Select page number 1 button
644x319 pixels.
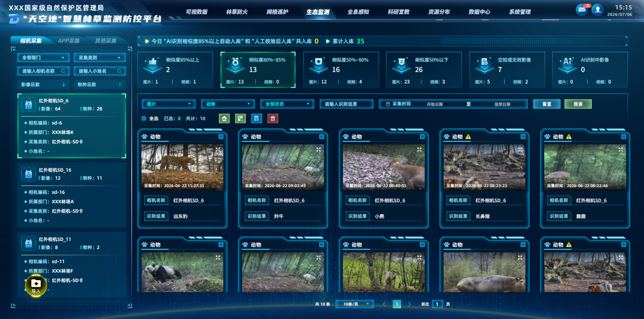(x=397, y=304)
